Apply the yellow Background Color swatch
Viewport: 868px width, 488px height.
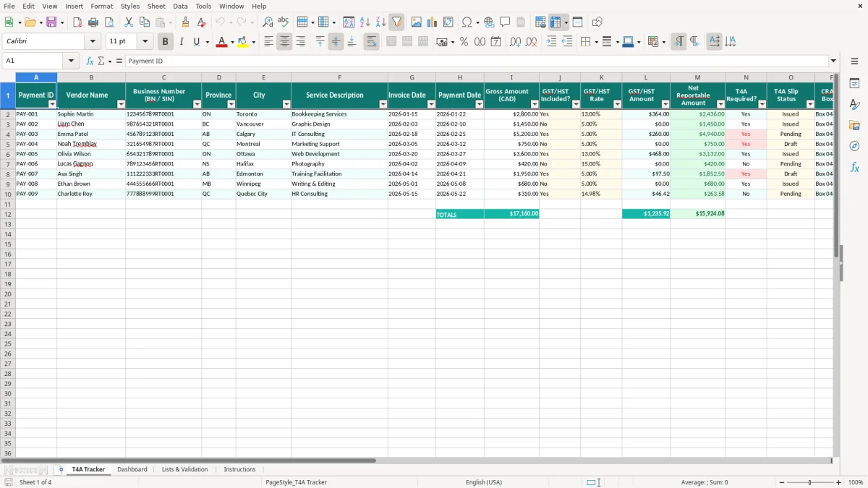coord(243,42)
